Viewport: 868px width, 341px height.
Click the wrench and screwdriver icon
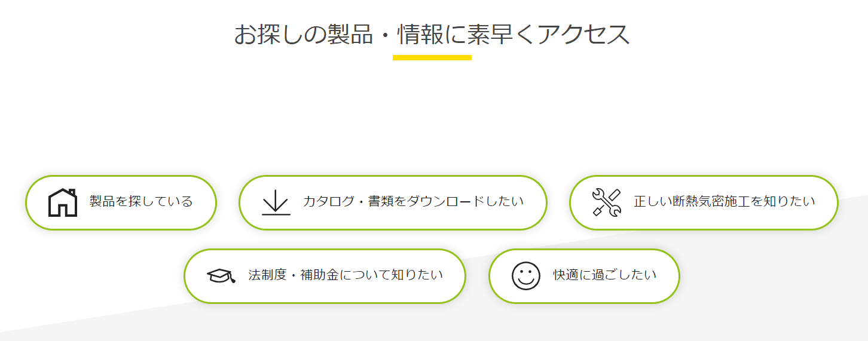tap(606, 202)
